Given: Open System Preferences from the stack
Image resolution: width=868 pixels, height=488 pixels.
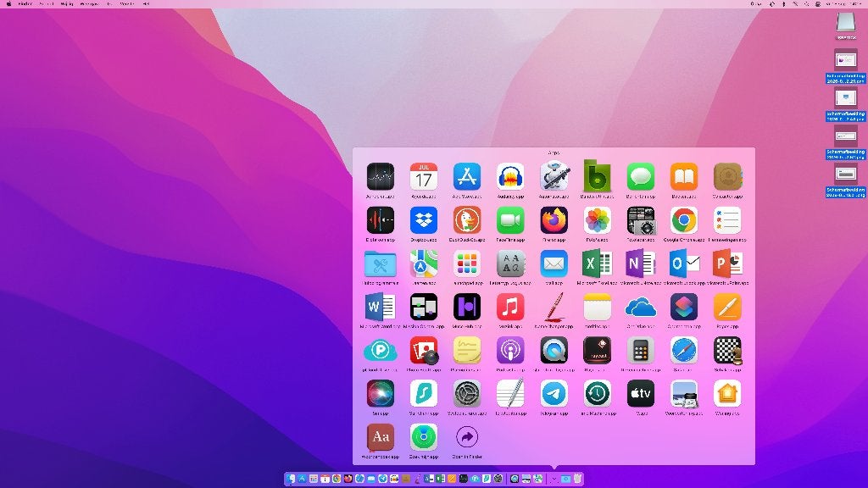Looking at the screenshot, I should point(467,394).
